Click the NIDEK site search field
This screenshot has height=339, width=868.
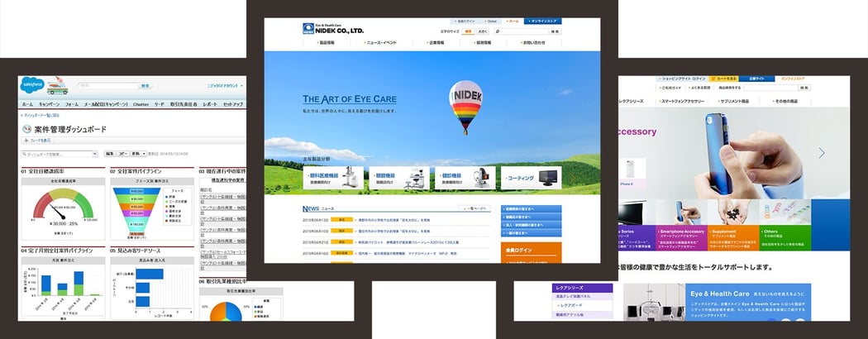coord(520,31)
